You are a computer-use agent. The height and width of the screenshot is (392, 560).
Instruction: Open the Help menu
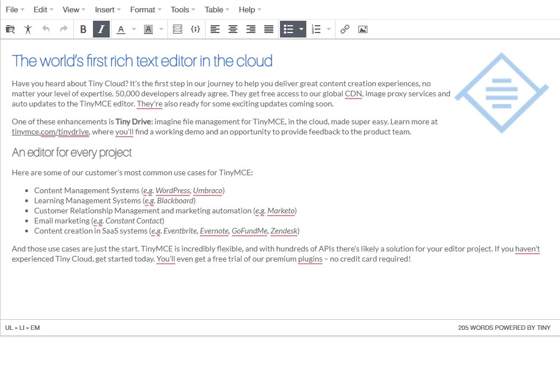[250, 10]
